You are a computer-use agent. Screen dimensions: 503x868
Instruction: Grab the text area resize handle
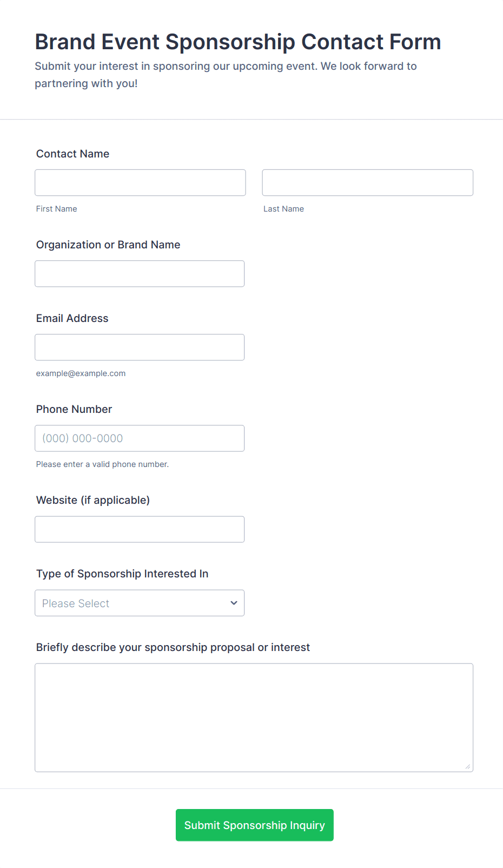pyautogui.click(x=468, y=766)
